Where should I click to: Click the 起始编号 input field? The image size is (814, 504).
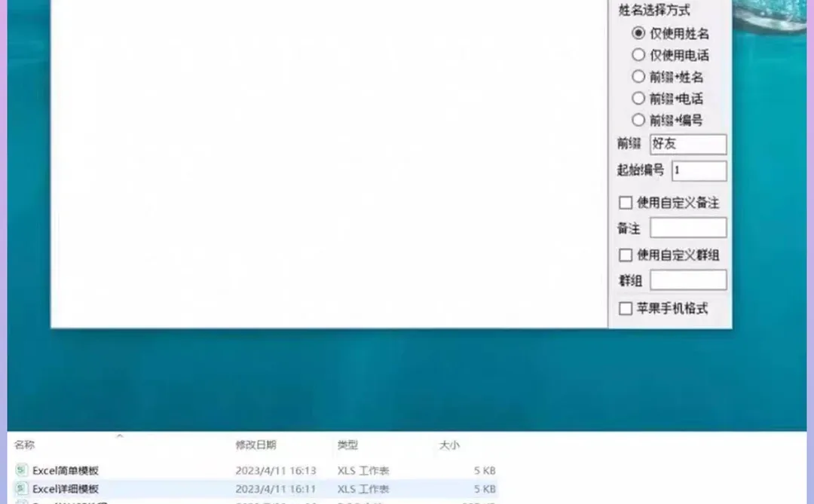click(x=699, y=170)
